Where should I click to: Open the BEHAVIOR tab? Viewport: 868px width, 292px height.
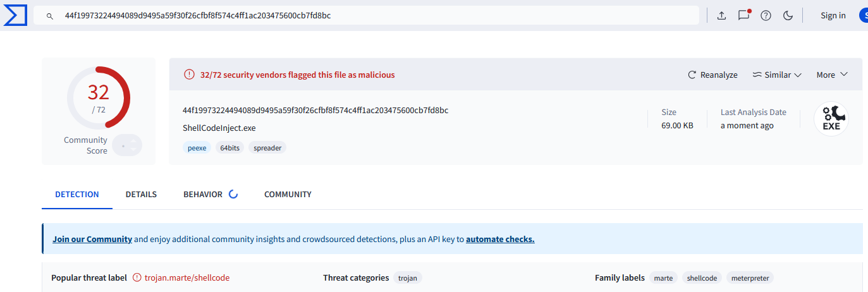click(x=203, y=194)
